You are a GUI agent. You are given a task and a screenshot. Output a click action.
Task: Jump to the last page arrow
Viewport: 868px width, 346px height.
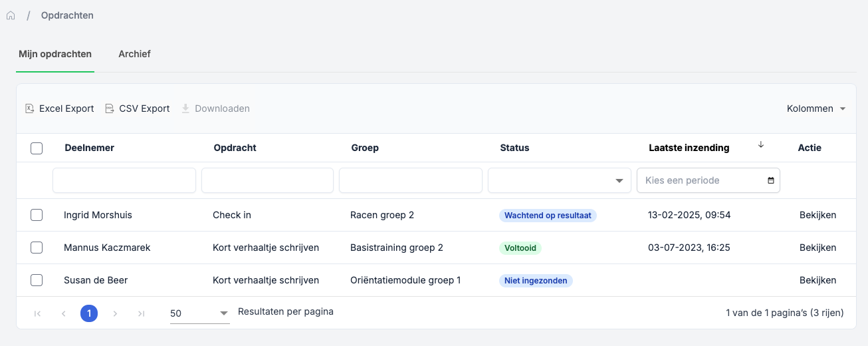141,313
